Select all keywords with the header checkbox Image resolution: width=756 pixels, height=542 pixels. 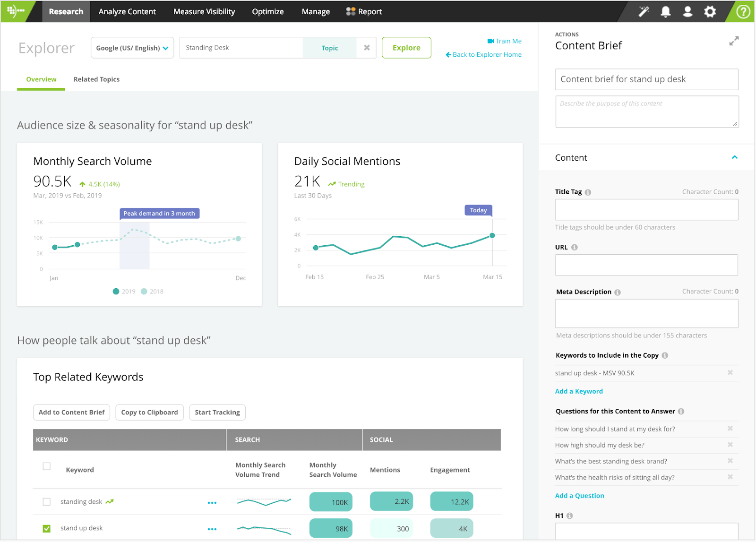46,465
